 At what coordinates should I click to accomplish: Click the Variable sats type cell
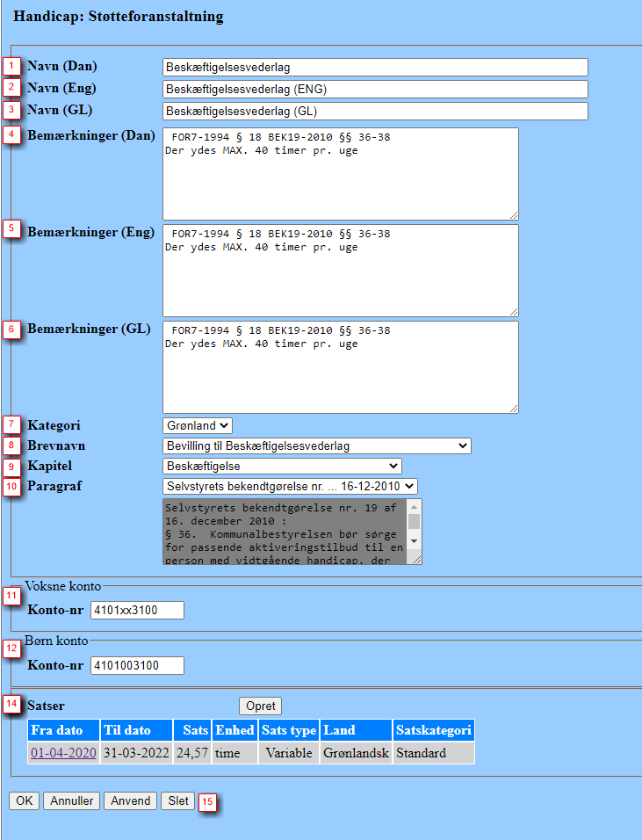[289, 753]
